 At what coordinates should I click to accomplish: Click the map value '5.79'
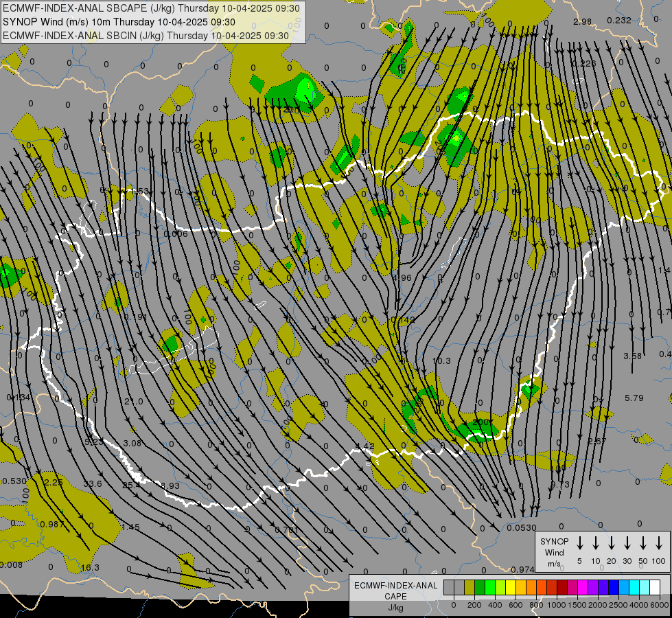pos(634,398)
